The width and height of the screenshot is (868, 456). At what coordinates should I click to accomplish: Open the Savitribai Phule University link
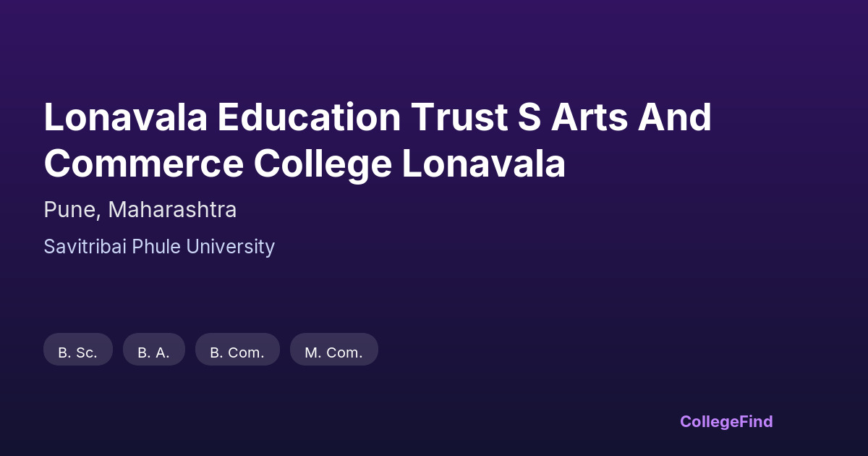159,247
